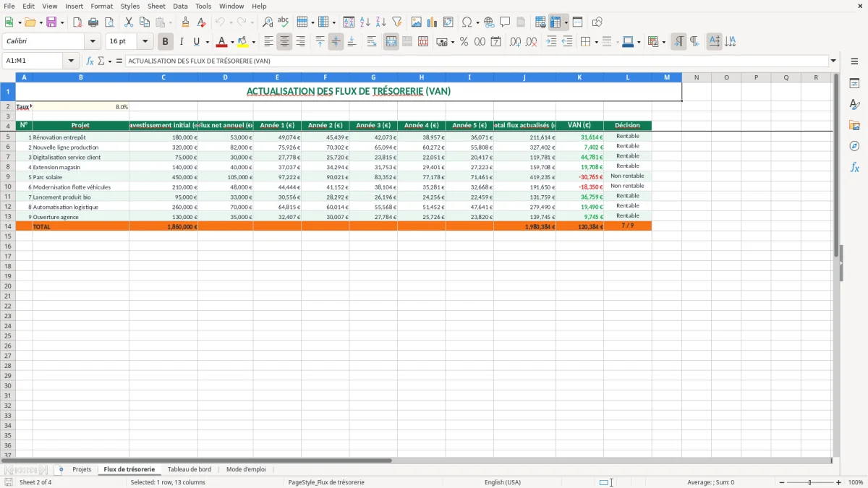868x488 pixels.
Task: Click the English (USA) language status
Action: (503, 482)
